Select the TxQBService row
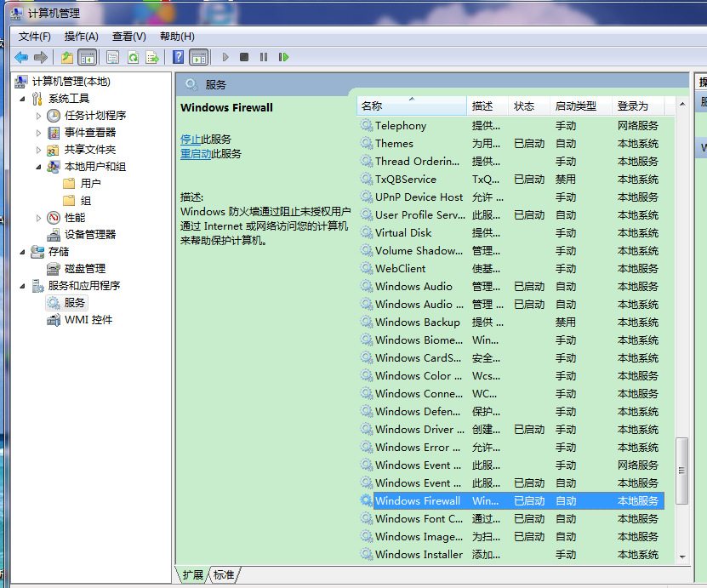 coord(511,180)
